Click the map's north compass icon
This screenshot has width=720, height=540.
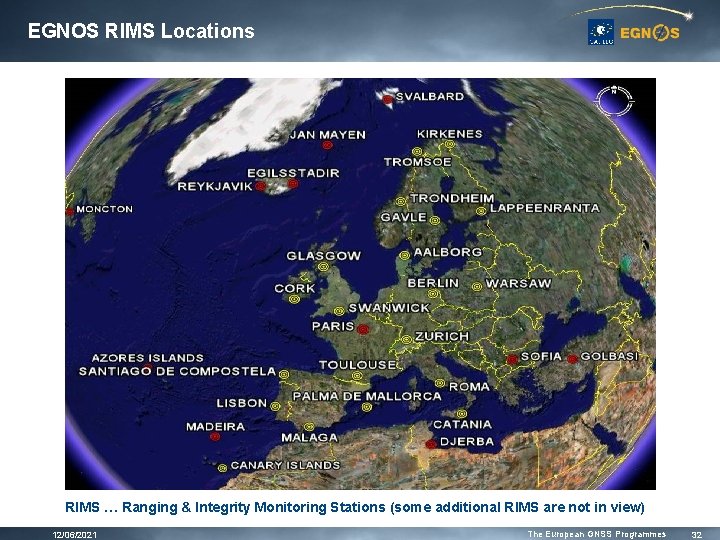(614, 101)
